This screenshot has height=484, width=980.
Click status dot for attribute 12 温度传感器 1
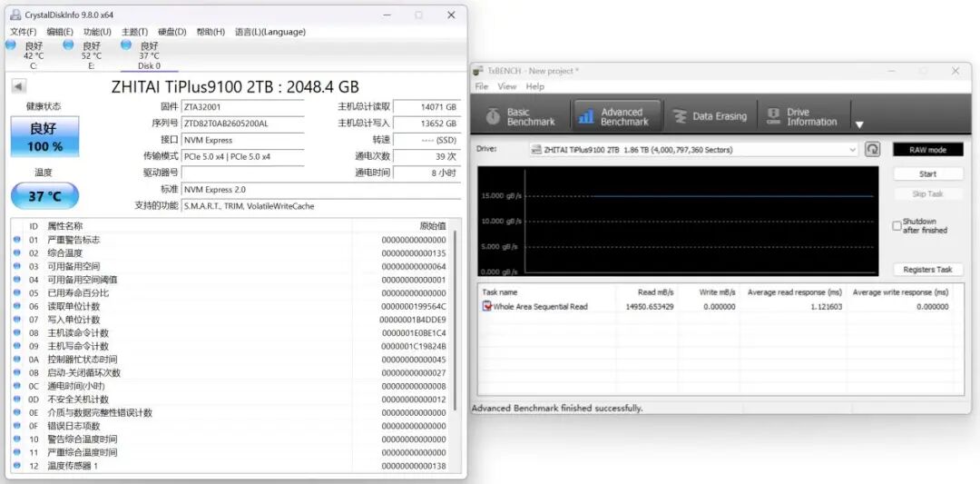pos(17,465)
